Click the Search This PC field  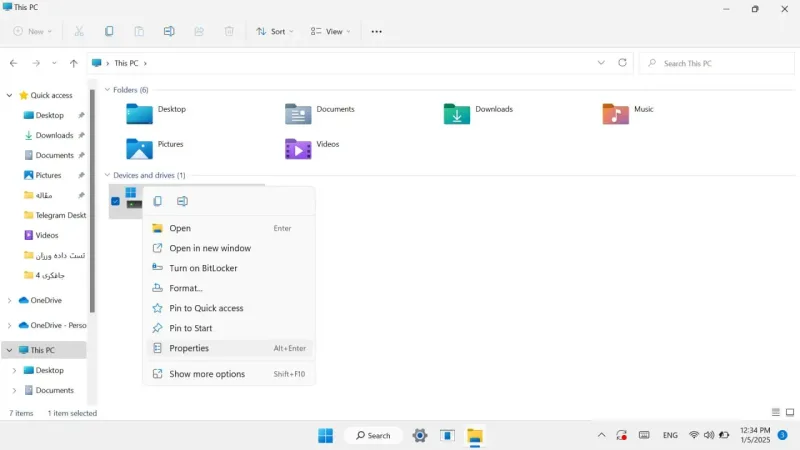click(717, 63)
